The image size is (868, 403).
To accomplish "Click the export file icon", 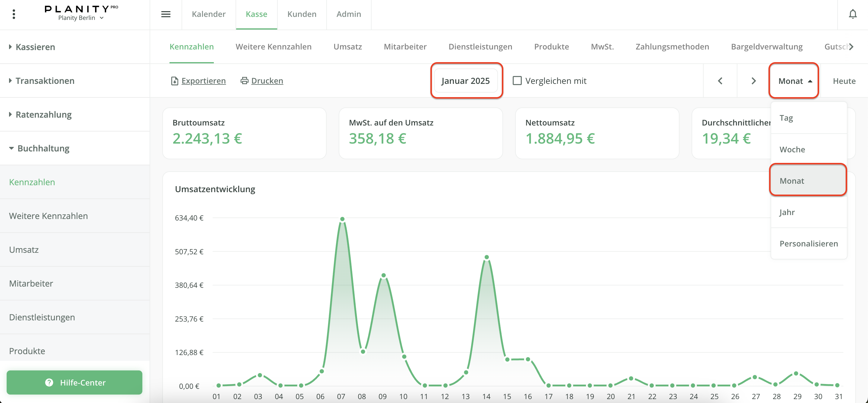I will pyautogui.click(x=175, y=81).
